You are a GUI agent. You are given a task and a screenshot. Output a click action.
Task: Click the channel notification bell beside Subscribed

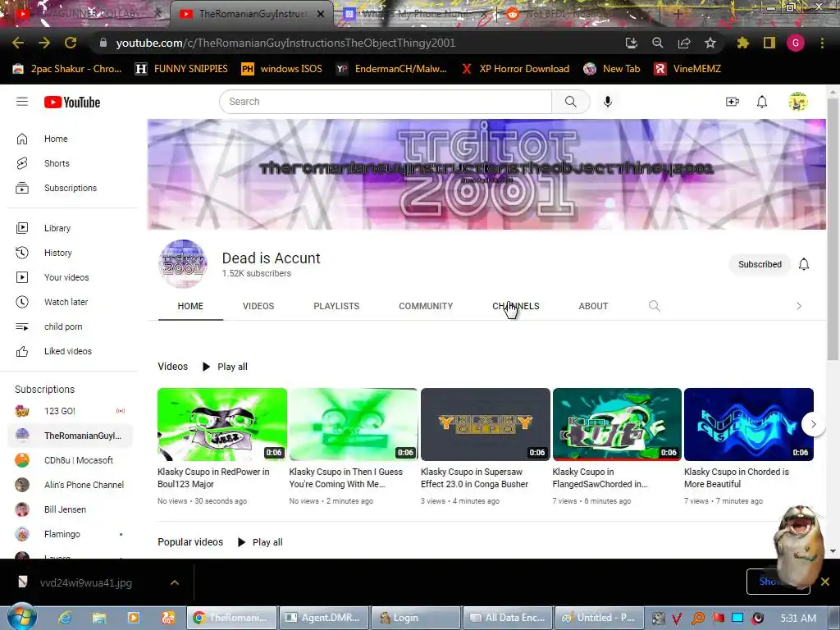point(804,264)
